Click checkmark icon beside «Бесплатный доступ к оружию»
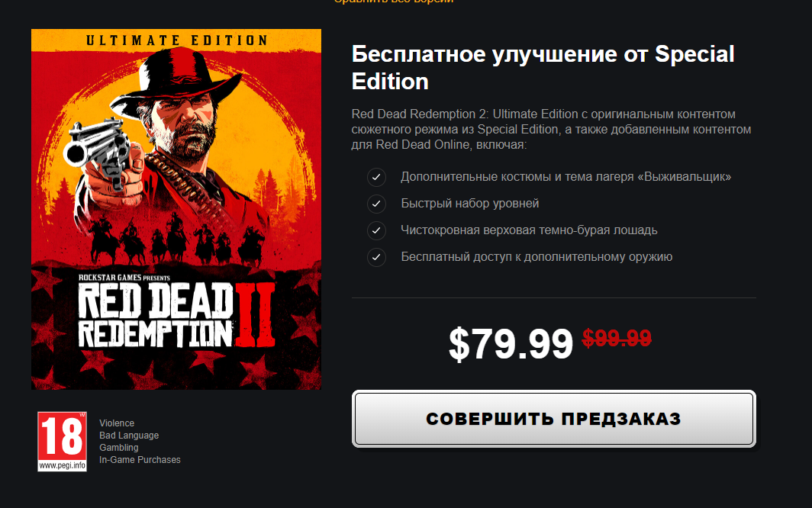The width and height of the screenshot is (812, 508). coord(376,257)
